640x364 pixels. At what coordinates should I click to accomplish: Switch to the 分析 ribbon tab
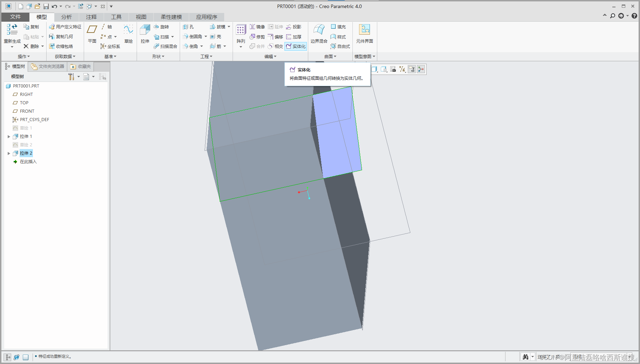[66, 17]
